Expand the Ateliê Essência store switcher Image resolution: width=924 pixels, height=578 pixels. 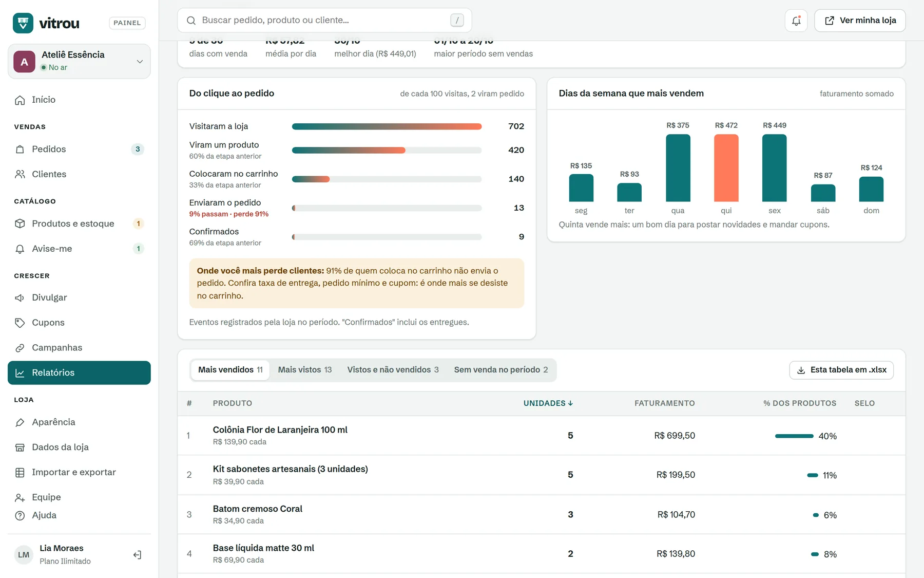tap(79, 62)
